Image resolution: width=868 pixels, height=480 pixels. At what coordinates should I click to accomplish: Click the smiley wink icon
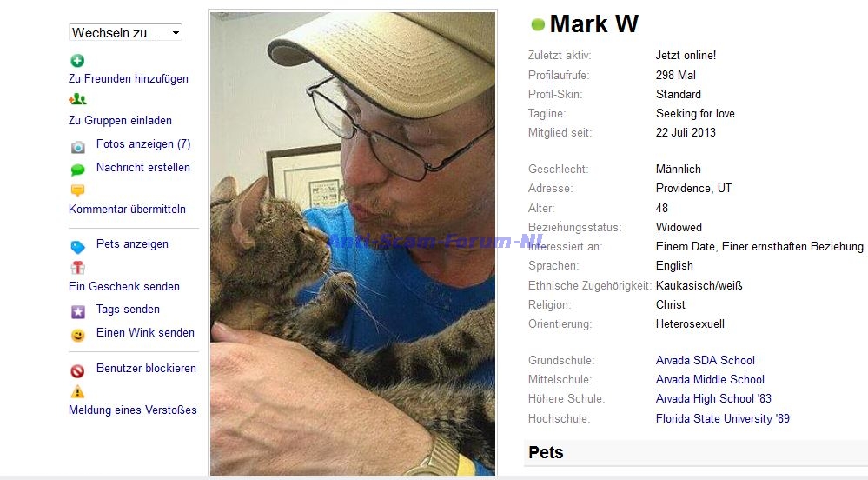[x=78, y=336]
